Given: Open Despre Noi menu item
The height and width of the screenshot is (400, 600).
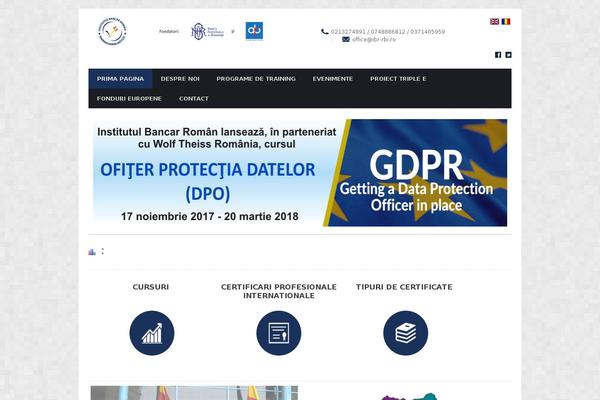Looking at the screenshot, I should (180, 79).
